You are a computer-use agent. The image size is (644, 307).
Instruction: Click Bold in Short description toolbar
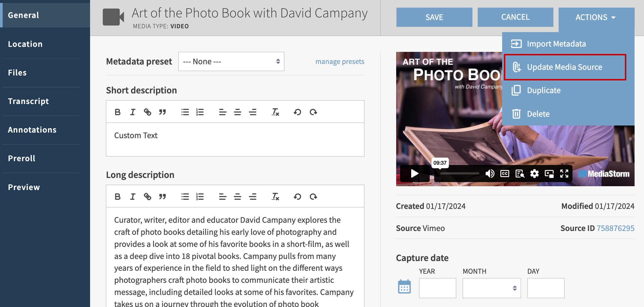click(x=117, y=112)
